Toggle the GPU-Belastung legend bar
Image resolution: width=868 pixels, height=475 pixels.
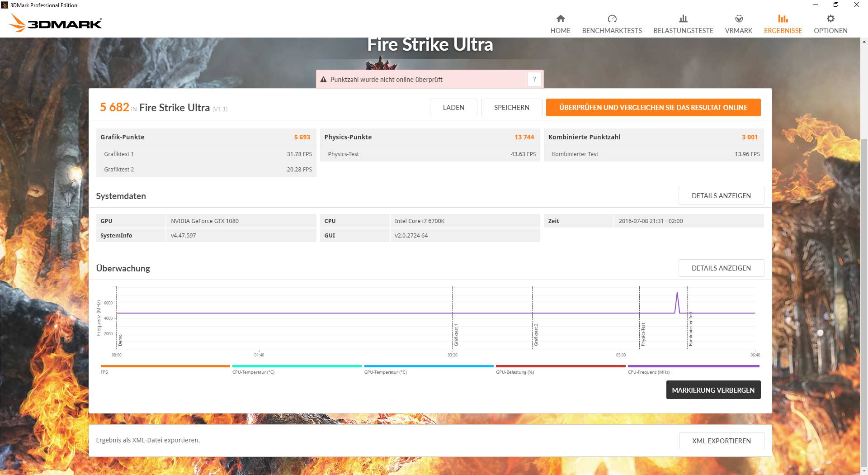[560, 366]
